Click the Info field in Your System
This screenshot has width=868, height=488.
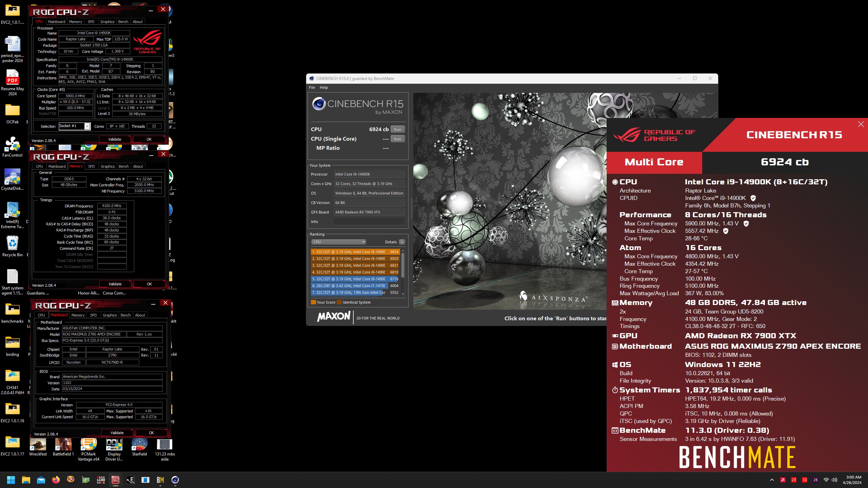369,222
